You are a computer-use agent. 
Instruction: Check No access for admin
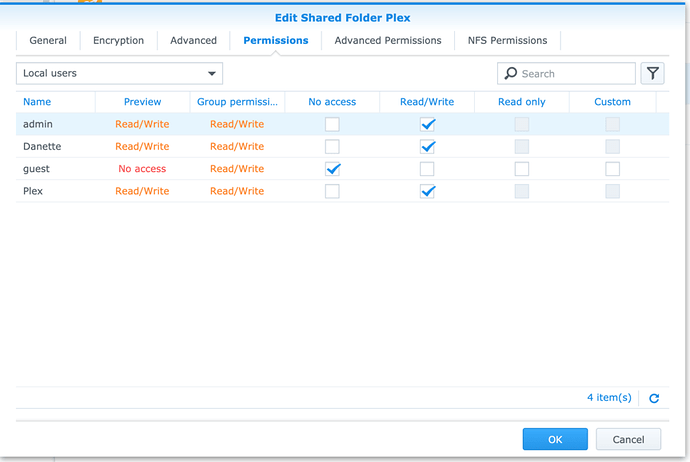pyautogui.click(x=332, y=125)
